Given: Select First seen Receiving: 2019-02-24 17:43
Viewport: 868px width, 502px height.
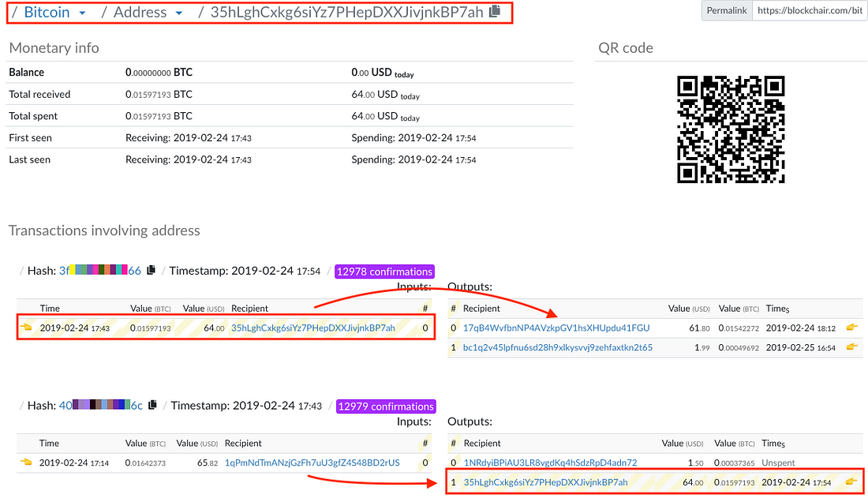Looking at the screenshot, I should pos(189,138).
